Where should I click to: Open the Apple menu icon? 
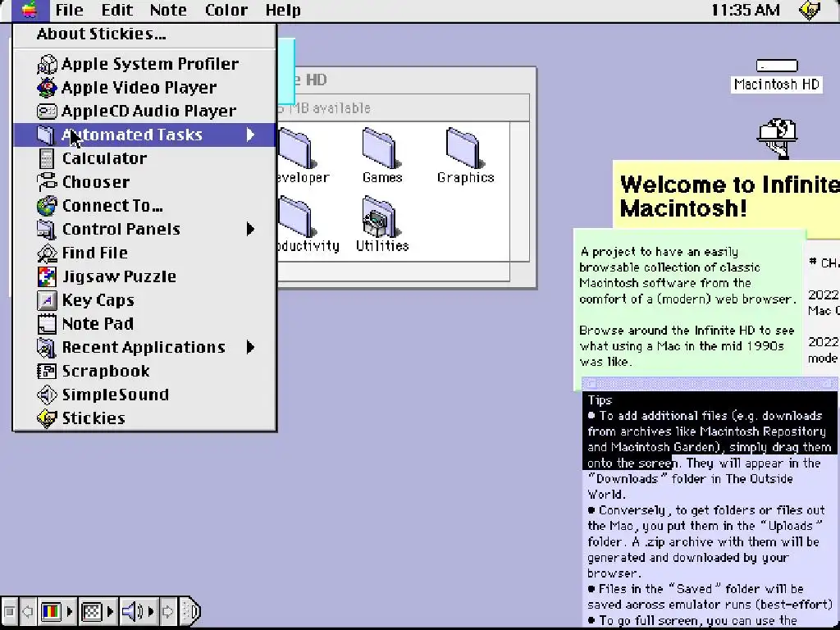point(30,10)
